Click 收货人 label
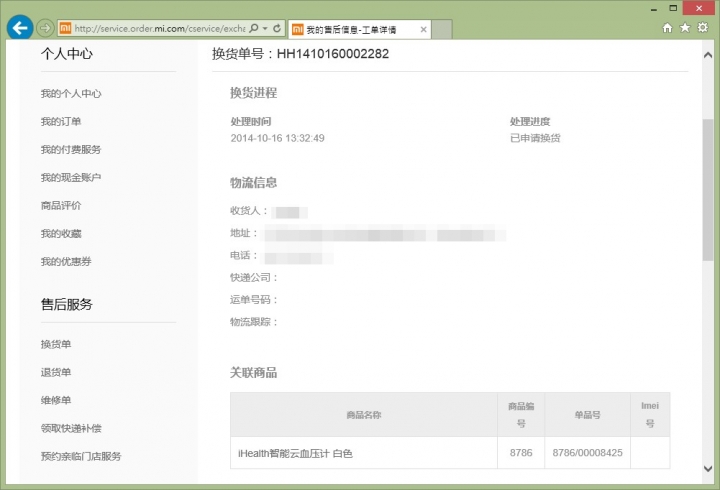 click(x=249, y=211)
